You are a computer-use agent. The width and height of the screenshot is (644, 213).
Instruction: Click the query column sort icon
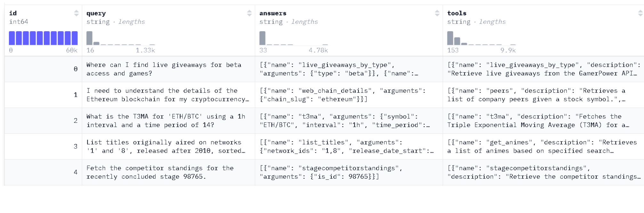249,13
